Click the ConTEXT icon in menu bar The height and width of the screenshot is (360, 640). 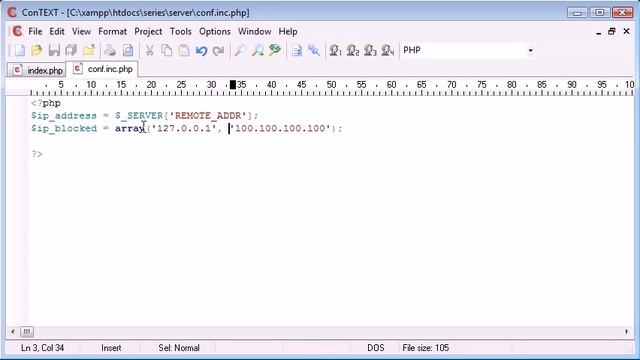17,31
